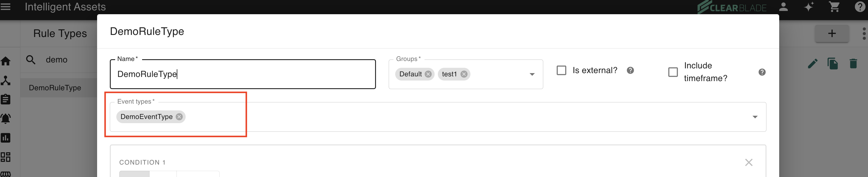Click into the Name text field
This screenshot has height=177, width=868.
pos(243,74)
